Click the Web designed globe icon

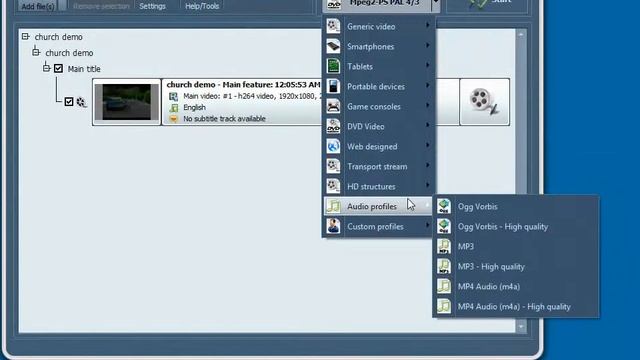click(333, 146)
